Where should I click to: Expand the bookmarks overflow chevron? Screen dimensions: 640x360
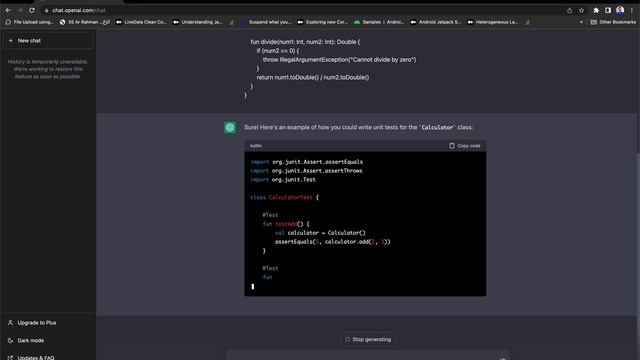click(x=581, y=22)
